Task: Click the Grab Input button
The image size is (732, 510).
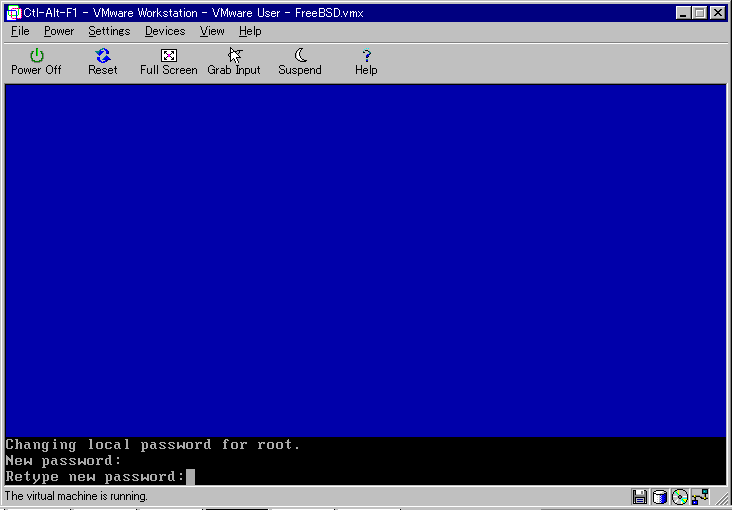Action: click(x=234, y=62)
